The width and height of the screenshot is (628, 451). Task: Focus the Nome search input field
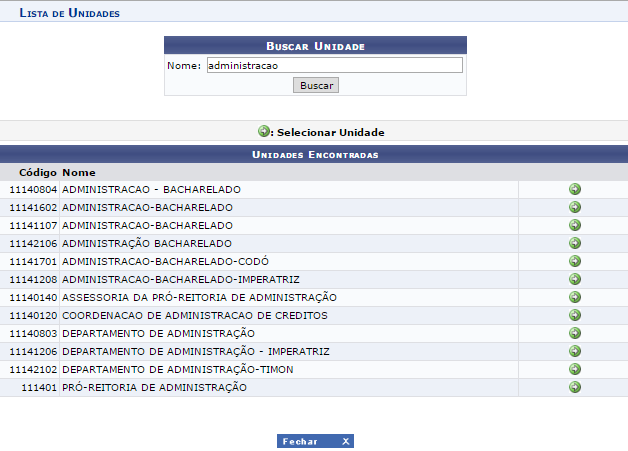(333, 65)
